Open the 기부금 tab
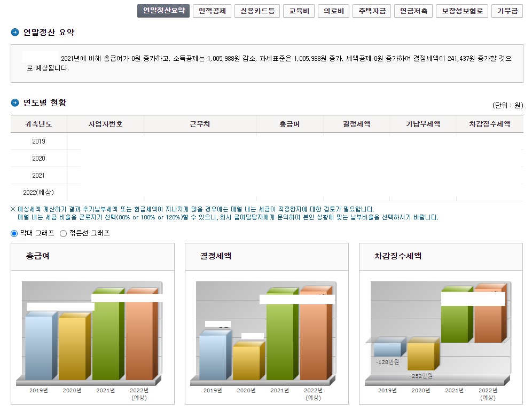The width and height of the screenshot is (532, 419). point(507,11)
